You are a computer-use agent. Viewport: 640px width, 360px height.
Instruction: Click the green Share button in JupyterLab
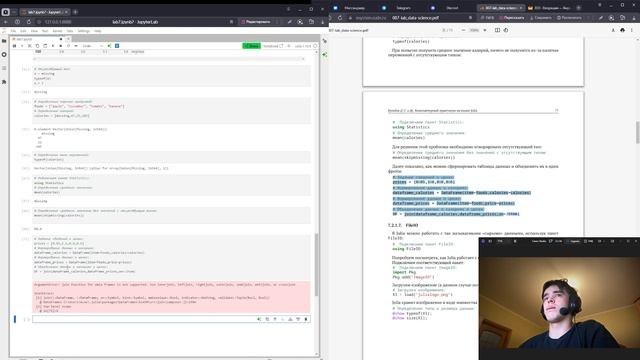(x=251, y=46)
